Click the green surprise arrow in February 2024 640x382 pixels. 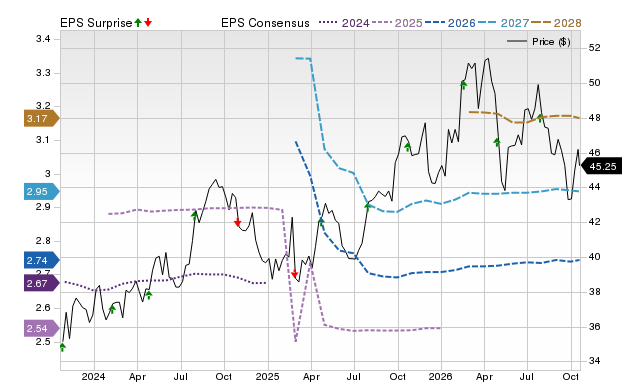(x=112, y=309)
